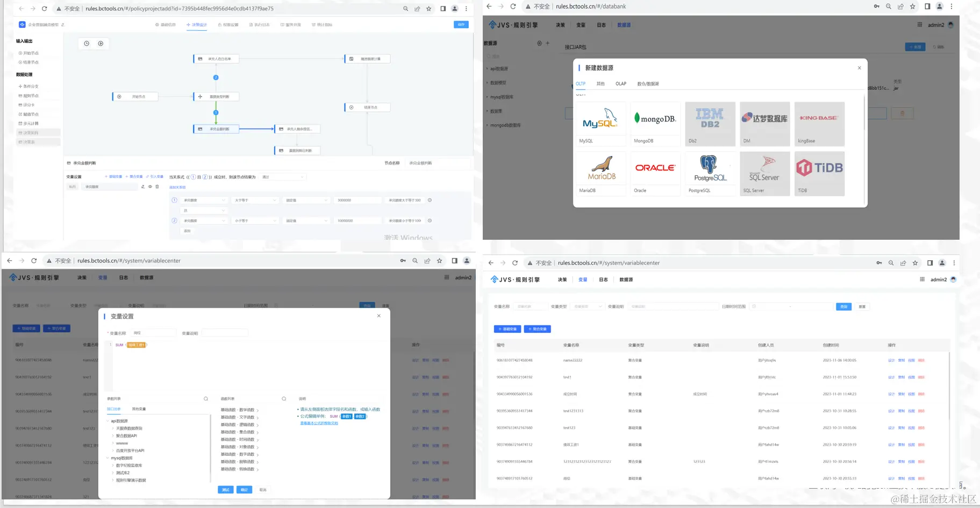Viewport: 980px width, 508px height.
Task: Switch to the OLAP tab in 新建数据源
Action: (621, 84)
